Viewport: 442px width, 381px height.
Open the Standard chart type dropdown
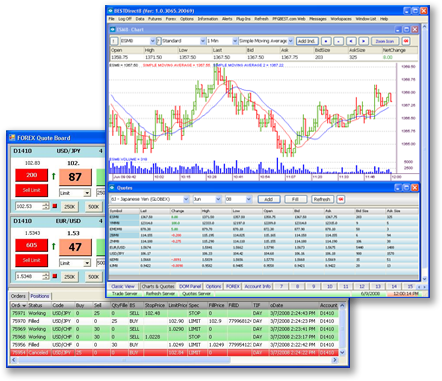pos(202,41)
